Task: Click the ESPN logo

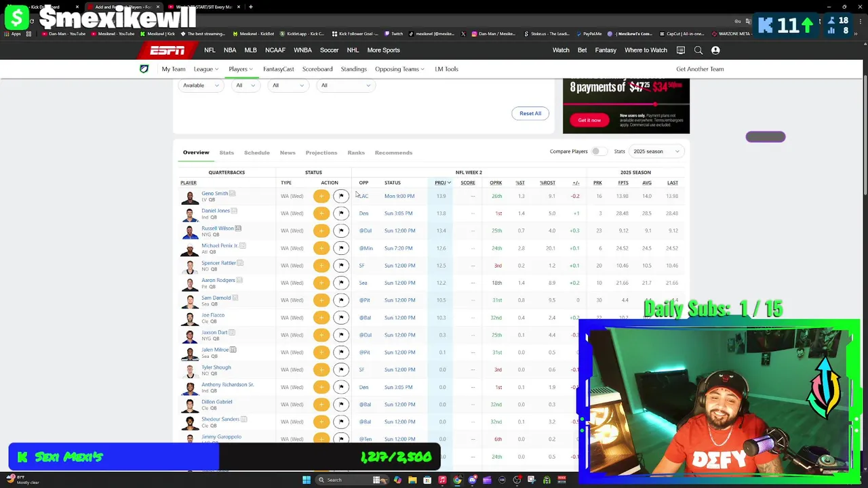Action: click(167, 50)
